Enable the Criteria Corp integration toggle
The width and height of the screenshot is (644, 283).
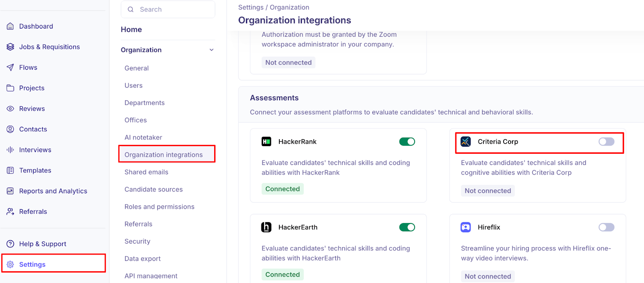point(606,142)
